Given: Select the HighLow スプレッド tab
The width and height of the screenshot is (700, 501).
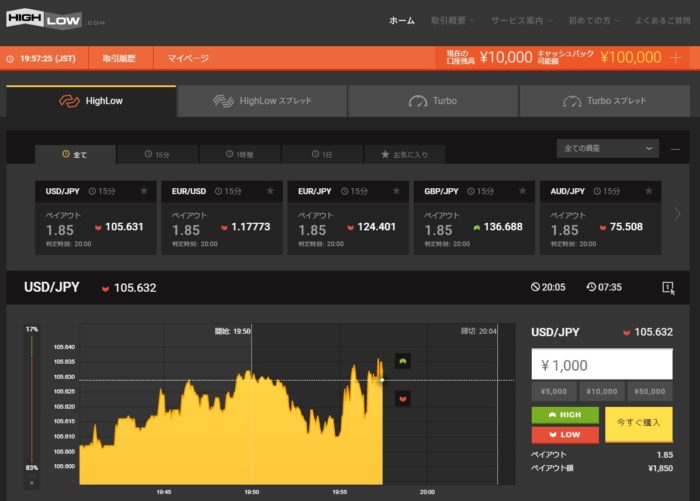Looking at the screenshot, I should click(x=262, y=101).
